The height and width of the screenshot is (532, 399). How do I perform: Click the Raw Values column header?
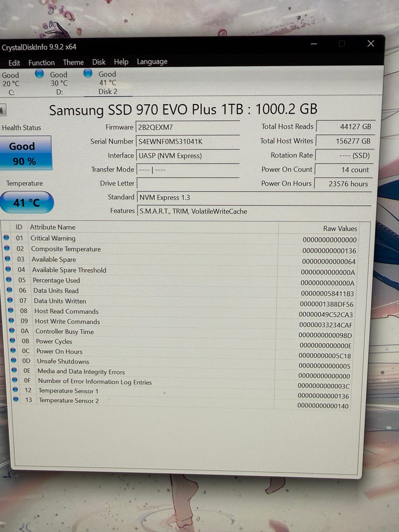[x=340, y=228]
